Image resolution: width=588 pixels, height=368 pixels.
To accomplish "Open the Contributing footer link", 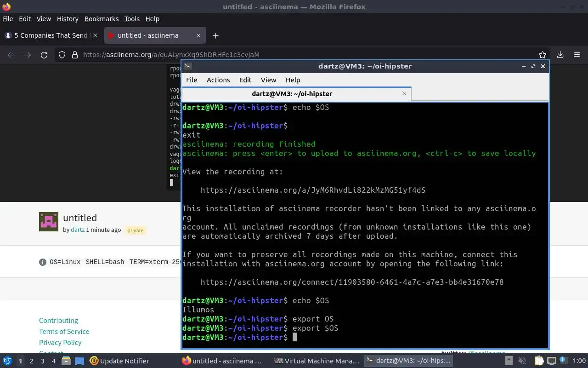I will point(58,321).
